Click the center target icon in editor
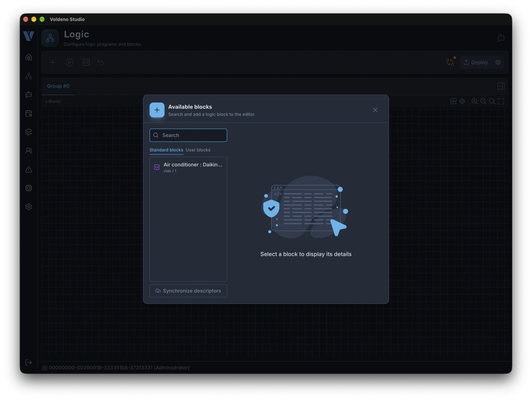This screenshot has width=532, height=400. coord(462,101)
